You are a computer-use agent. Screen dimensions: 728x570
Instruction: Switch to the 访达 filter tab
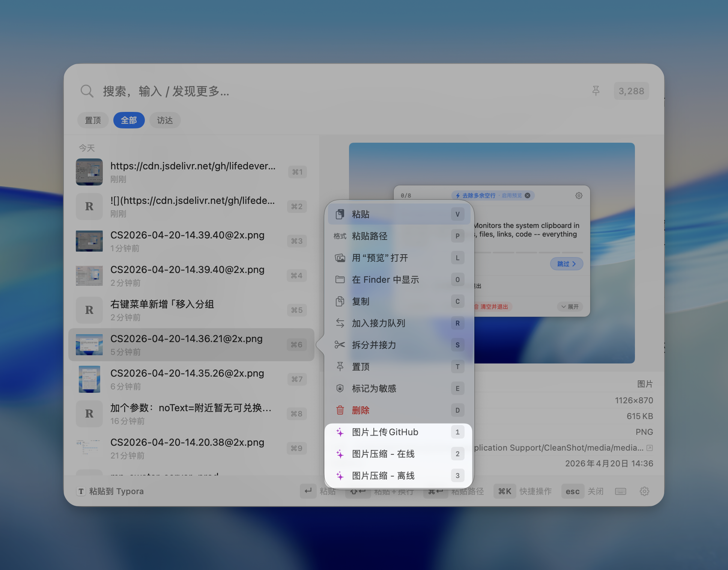(x=165, y=120)
